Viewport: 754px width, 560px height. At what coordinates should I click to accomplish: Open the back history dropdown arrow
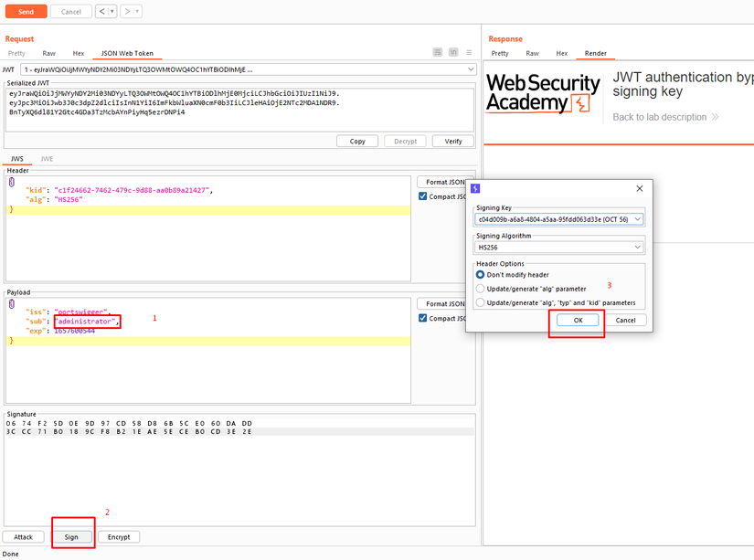(112, 11)
